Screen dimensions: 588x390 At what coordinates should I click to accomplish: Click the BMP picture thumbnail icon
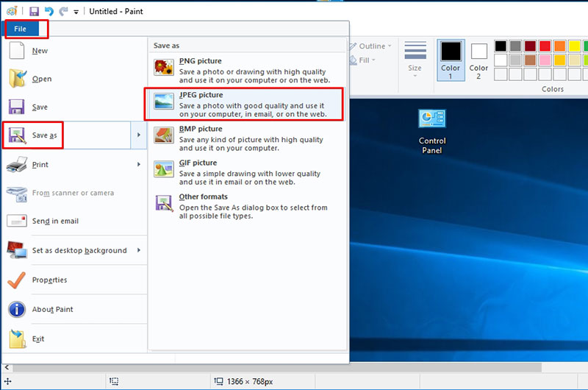click(164, 135)
